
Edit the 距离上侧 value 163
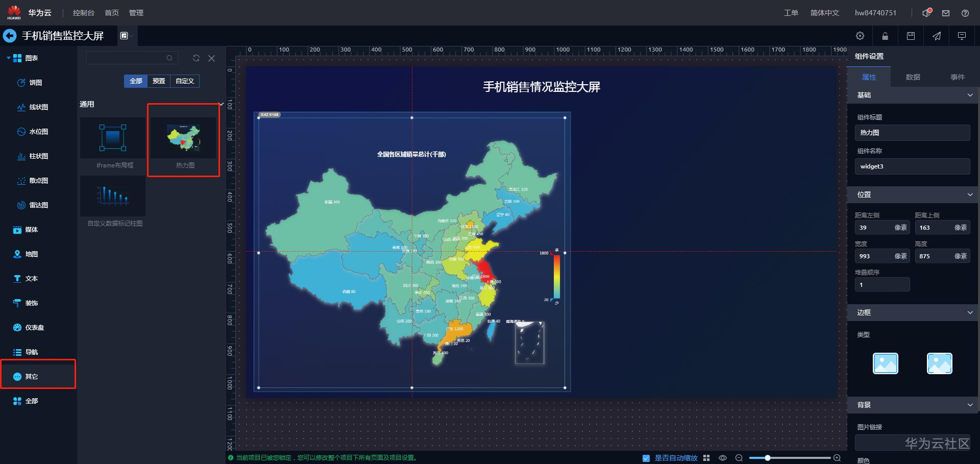click(942, 228)
